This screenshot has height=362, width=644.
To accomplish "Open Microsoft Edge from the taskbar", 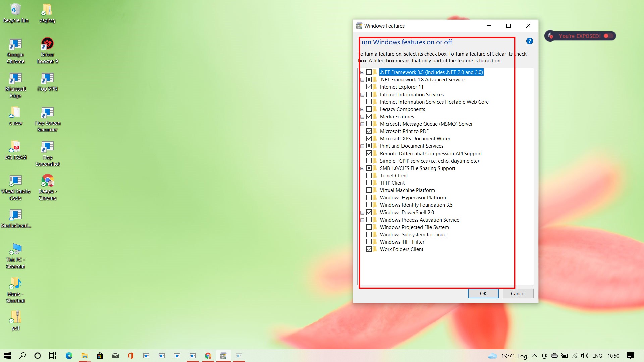I will click(69, 356).
